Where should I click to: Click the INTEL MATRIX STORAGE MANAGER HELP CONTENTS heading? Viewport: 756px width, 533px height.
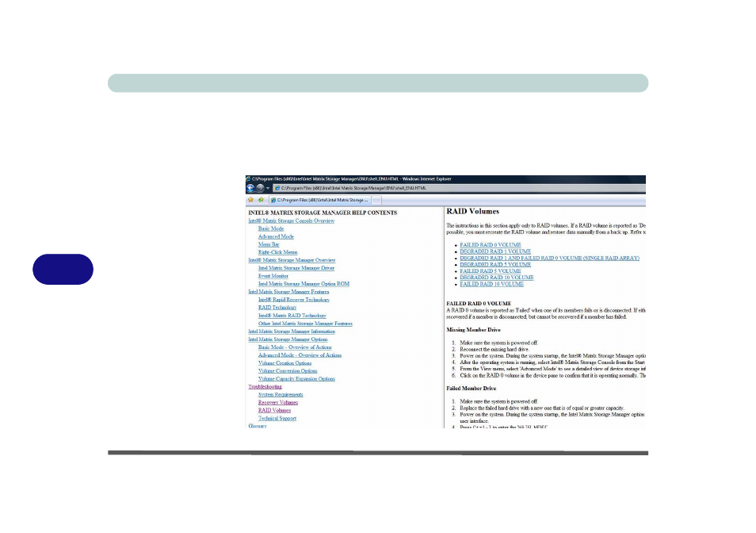coord(323,213)
